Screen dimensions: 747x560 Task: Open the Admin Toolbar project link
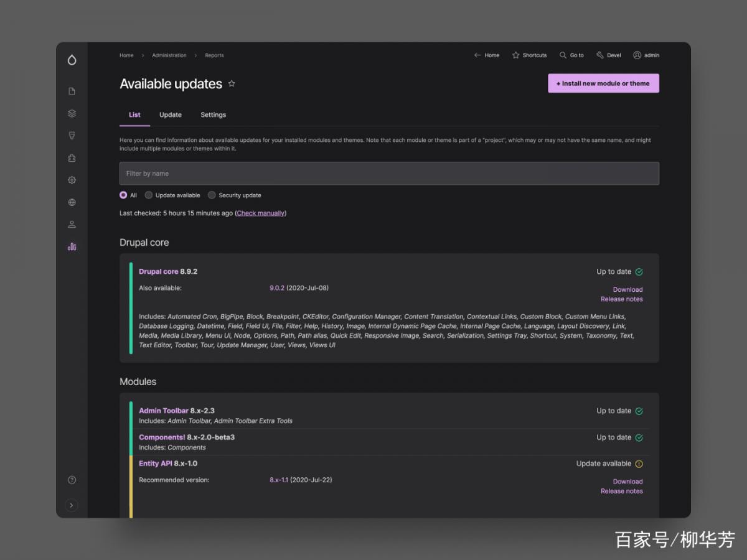164,411
